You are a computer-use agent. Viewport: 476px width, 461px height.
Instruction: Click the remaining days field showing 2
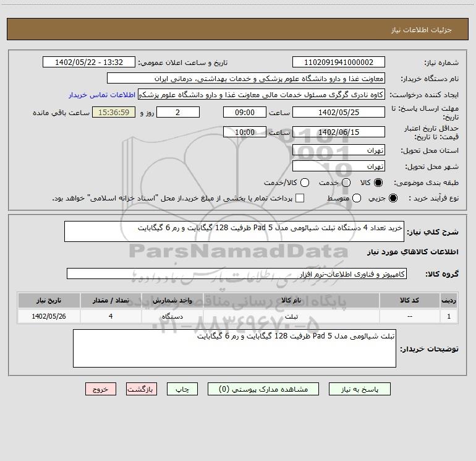pos(178,112)
